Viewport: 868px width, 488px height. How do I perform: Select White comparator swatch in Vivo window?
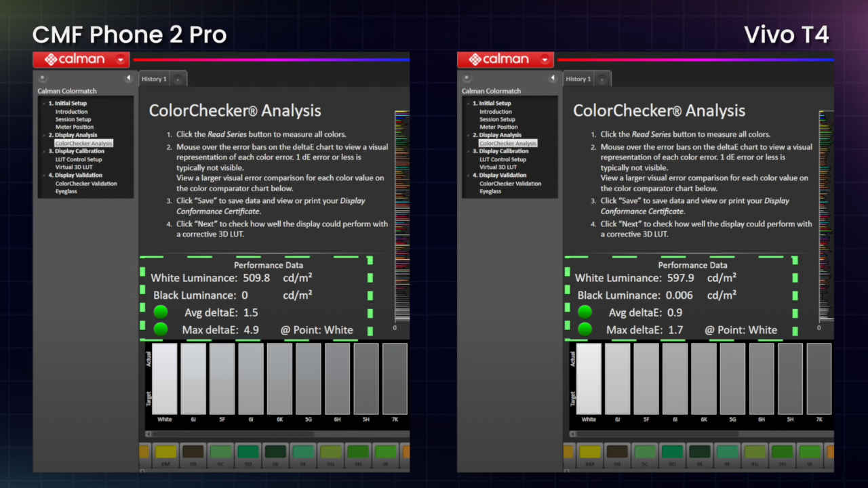coord(589,379)
